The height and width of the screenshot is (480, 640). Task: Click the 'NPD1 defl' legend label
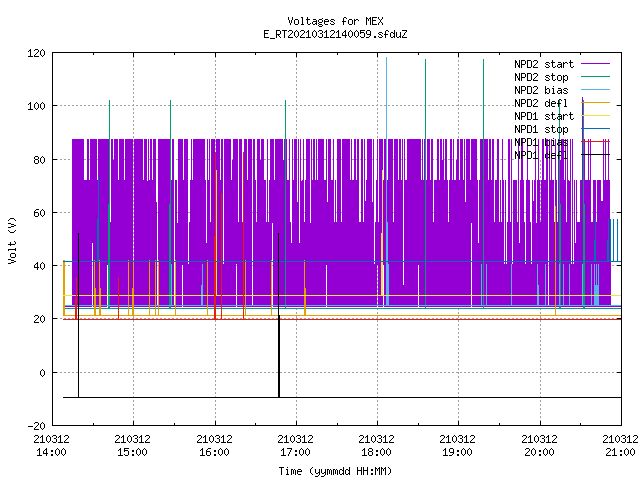click(541, 155)
